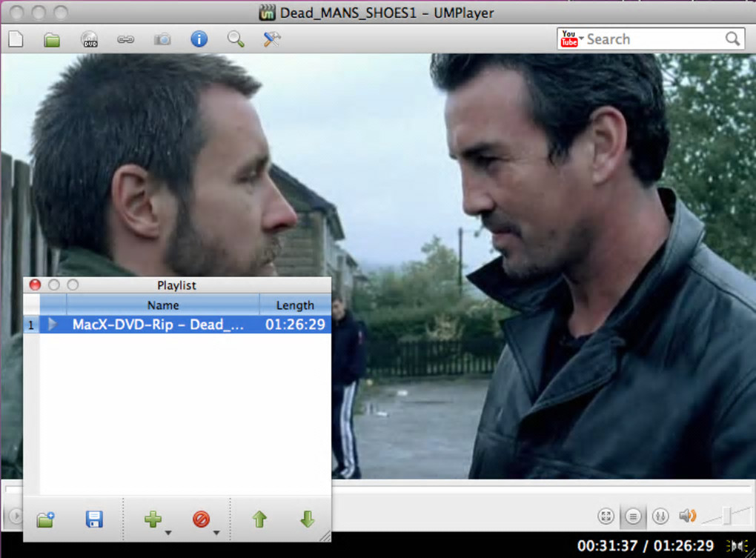Click the volume slider
The width and height of the screenshot is (756, 558).
pos(727,516)
